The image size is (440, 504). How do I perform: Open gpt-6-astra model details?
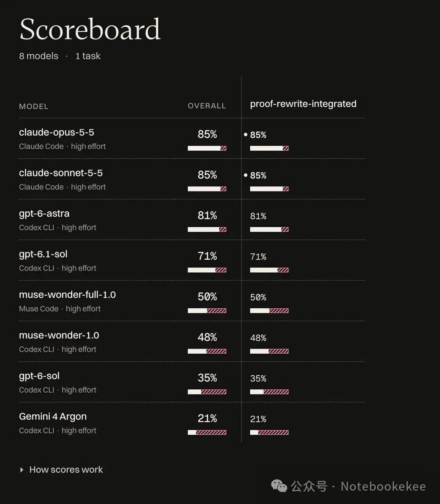tap(44, 213)
